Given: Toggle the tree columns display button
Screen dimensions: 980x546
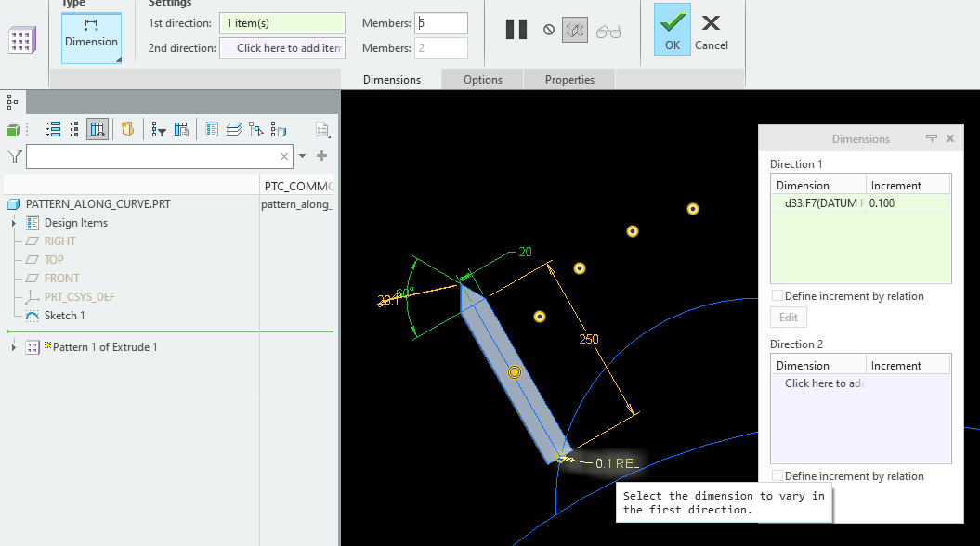Looking at the screenshot, I should 97,129.
